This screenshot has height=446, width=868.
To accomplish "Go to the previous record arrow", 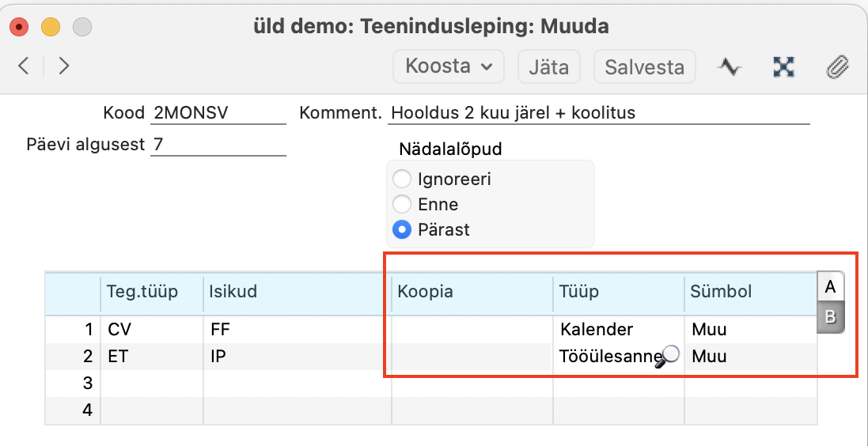I will [23, 66].
